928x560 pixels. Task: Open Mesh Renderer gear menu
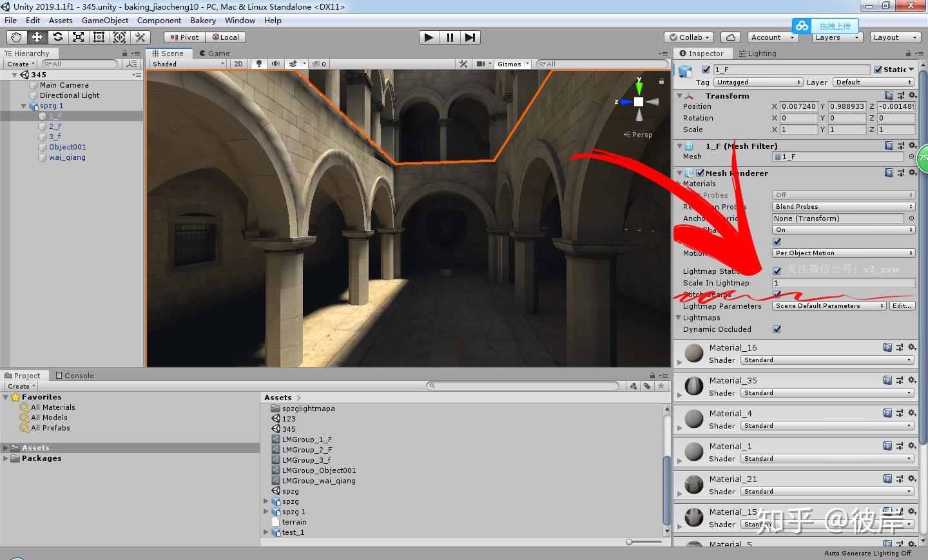coord(913,173)
